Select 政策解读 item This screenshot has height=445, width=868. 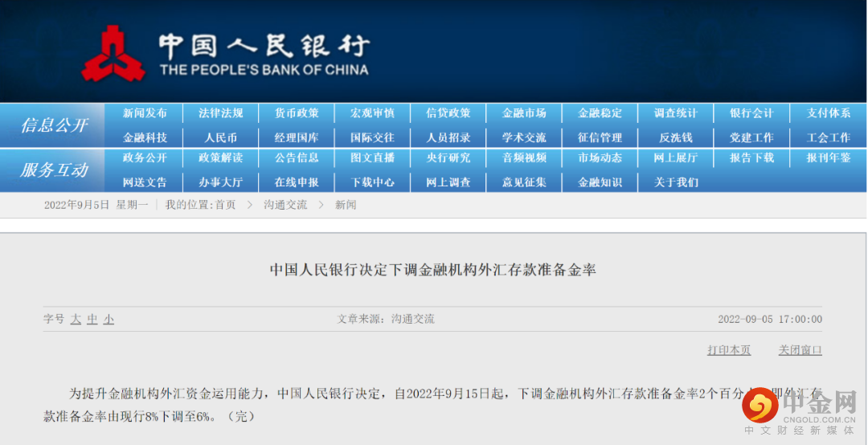pos(220,157)
